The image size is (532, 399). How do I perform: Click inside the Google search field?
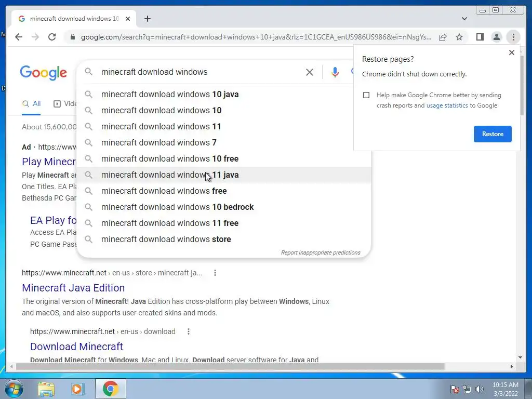click(x=200, y=72)
